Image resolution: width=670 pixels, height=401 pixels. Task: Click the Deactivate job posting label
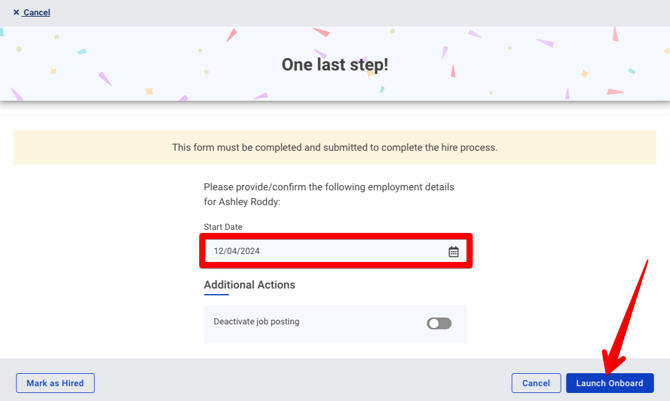[x=256, y=322]
